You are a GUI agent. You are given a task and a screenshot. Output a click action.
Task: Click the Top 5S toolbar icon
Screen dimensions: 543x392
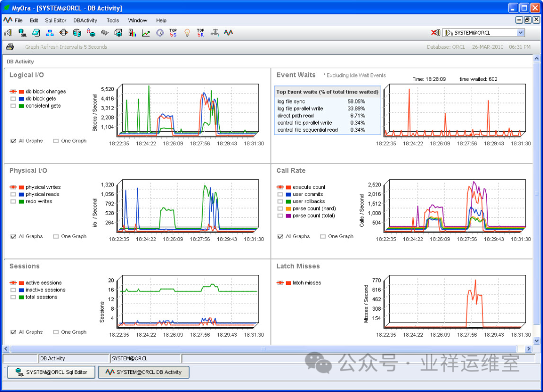click(x=173, y=33)
